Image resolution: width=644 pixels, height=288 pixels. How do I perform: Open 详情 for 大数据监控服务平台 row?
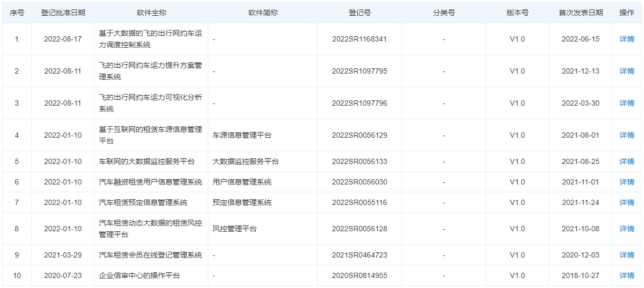point(627,161)
